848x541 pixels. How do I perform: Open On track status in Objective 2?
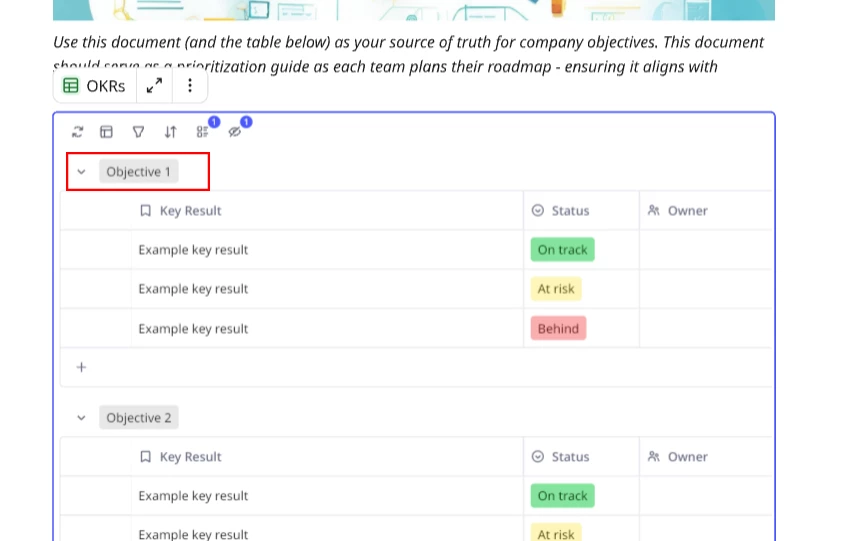pyautogui.click(x=562, y=496)
